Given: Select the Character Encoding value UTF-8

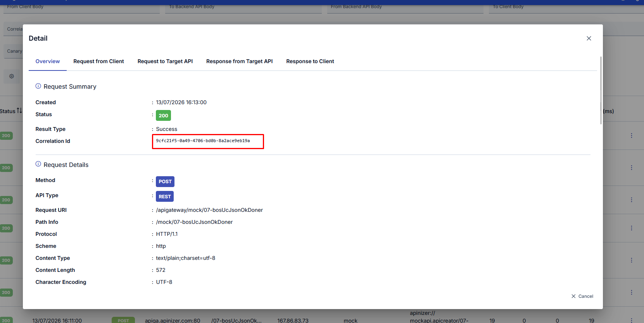Looking at the screenshot, I should point(164,282).
